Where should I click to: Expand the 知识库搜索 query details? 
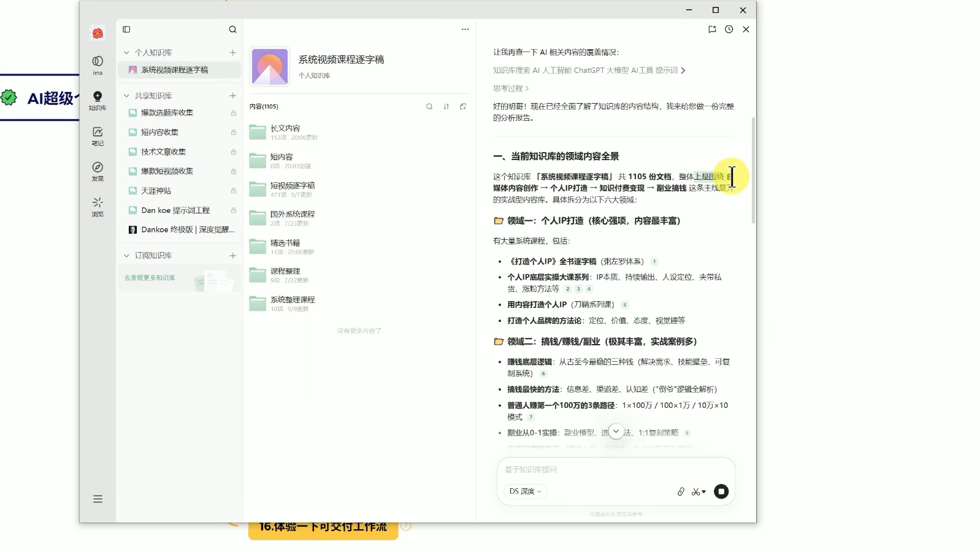click(589, 71)
